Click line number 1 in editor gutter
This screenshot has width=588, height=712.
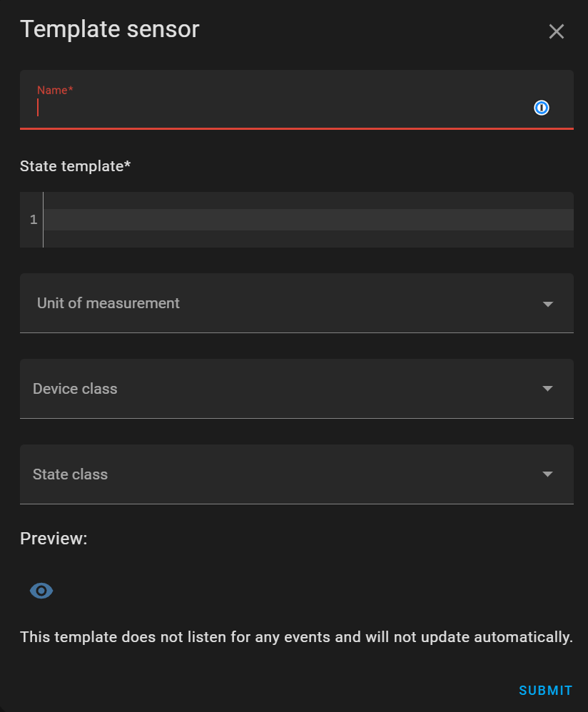(33, 220)
